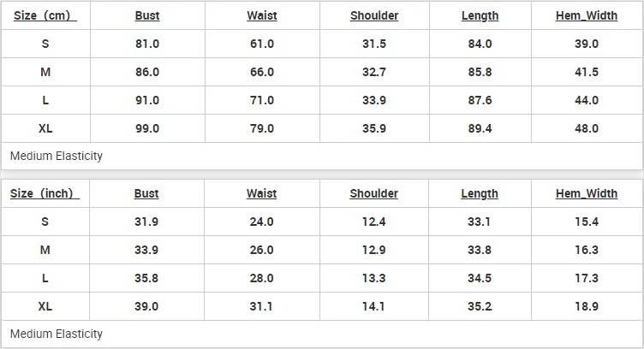644x349 pixels.
Task: Select the 48.0 hem width cell for XL
Action: (x=587, y=128)
